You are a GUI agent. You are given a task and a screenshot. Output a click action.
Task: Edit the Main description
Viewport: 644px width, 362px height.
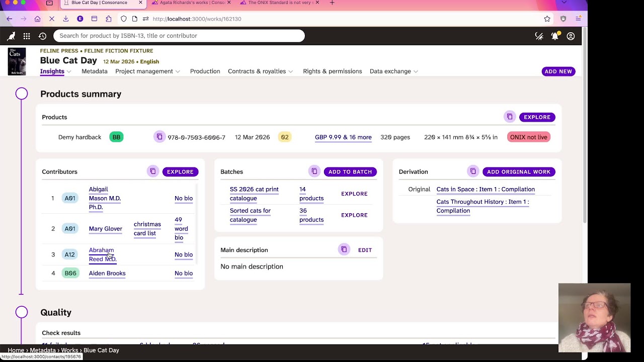tap(365, 250)
